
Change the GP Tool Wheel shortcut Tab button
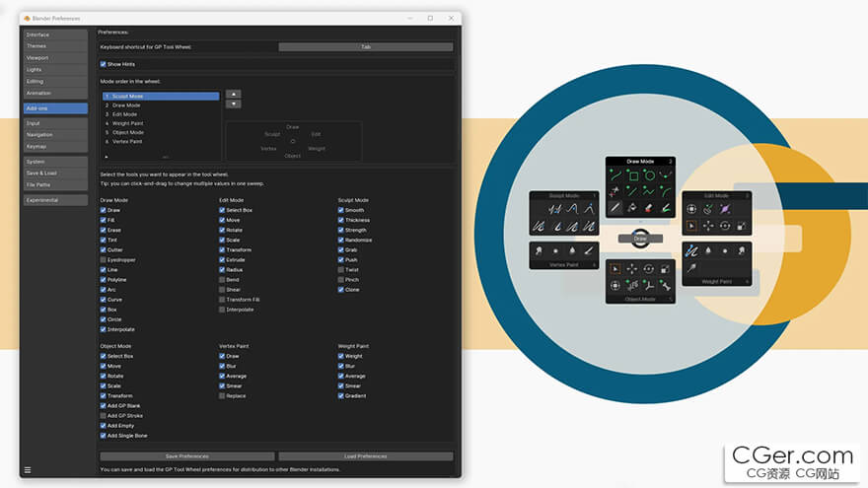coord(365,47)
